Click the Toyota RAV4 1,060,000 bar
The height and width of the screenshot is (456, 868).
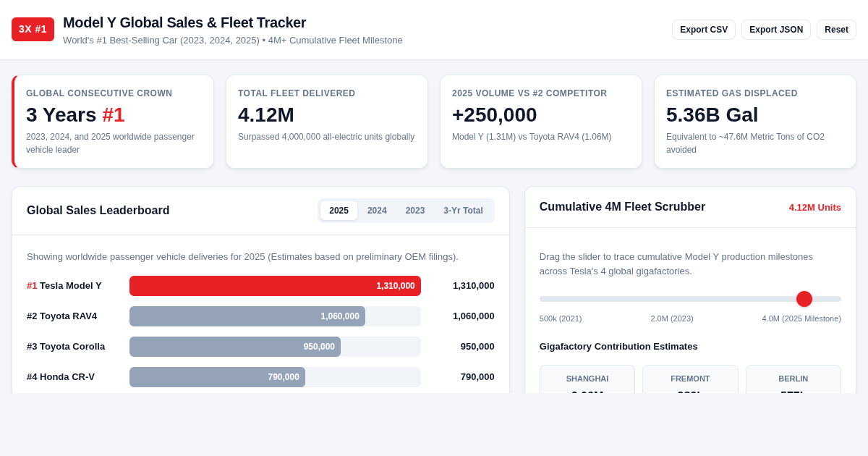(247, 316)
